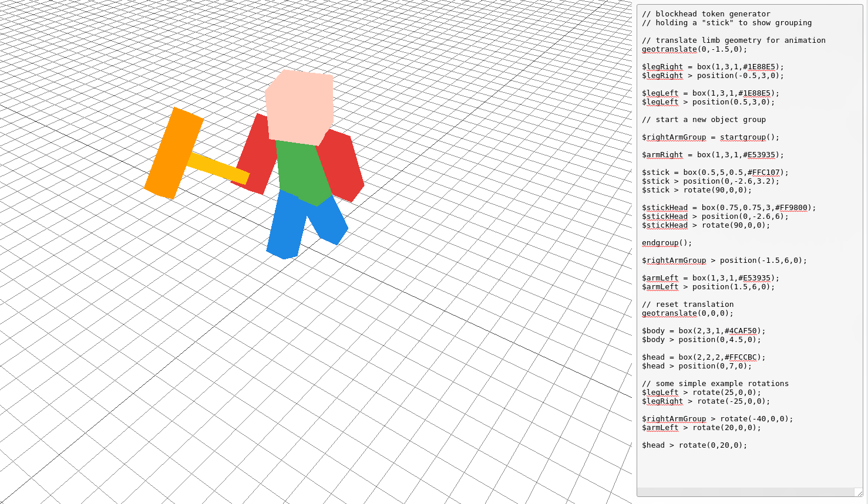This screenshot has height=504, width=868.
Task: Click the line "$armLeft = box(1,3,1,#E53935);"
Action: [x=711, y=278]
